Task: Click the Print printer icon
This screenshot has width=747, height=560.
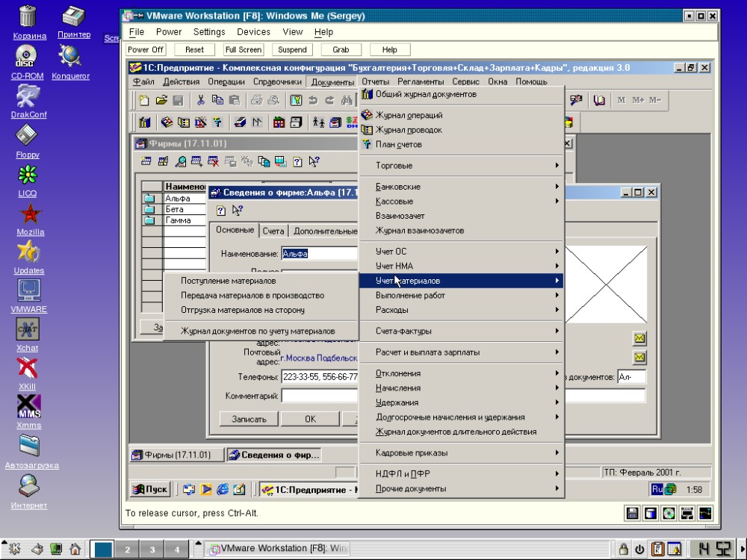Action: click(257, 100)
